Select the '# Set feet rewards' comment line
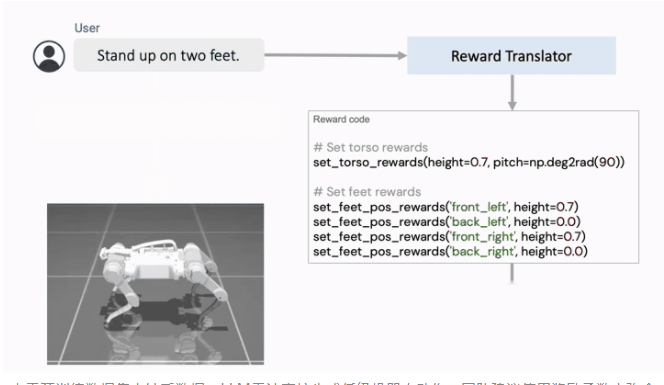The height and width of the screenshot is (385, 664). pos(367,192)
